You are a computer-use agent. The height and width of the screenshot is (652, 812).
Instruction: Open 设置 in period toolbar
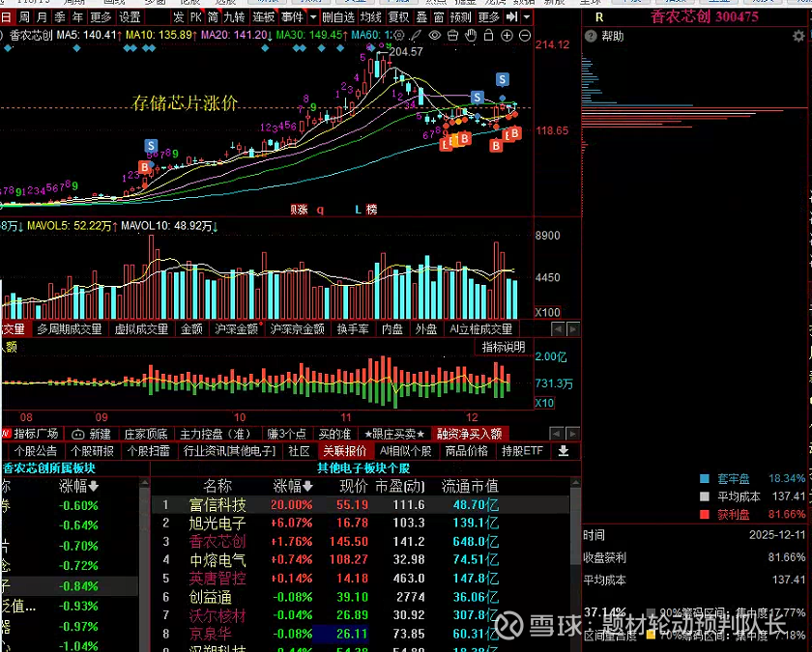click(x=130, y=17)
